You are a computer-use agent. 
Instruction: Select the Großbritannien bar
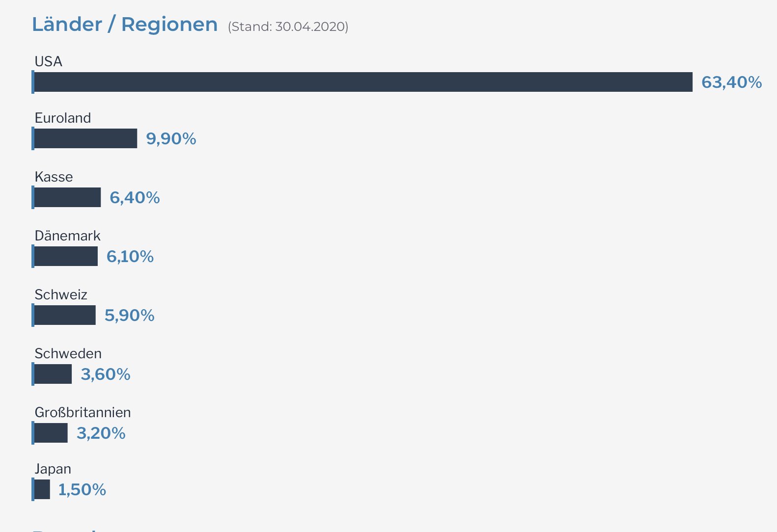pos(51,433)
